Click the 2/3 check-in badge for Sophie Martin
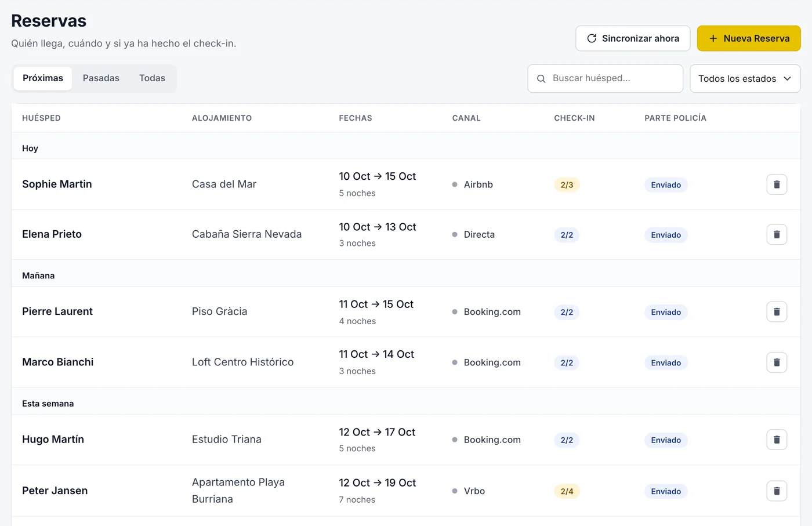 [567, 185]
